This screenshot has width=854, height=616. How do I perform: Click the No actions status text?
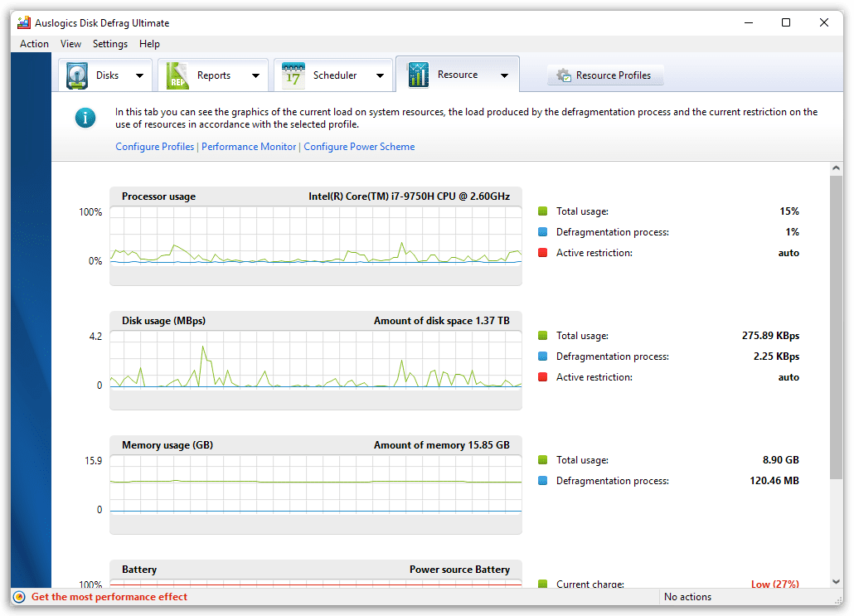click(x=688, y=597)
